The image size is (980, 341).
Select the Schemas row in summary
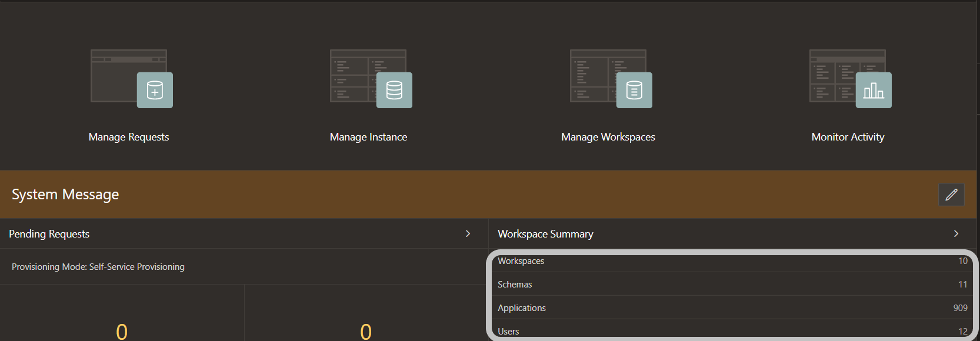coord(732,284)
